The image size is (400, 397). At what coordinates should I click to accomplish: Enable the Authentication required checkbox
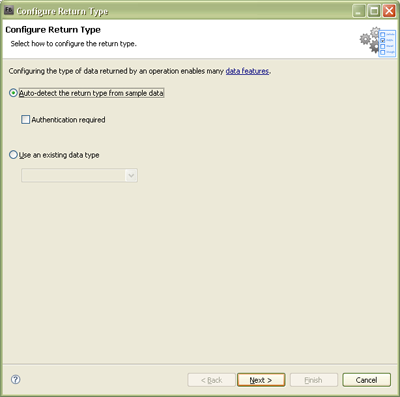[25, 119]
